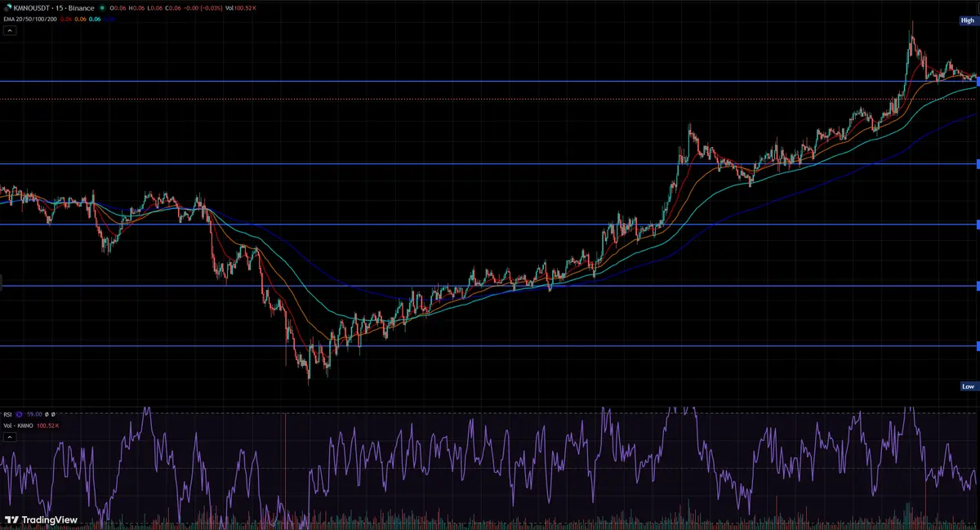Select the second blue horizontal line from top
The height and width of the screenshot is (530, 980).
click(490, 163)
